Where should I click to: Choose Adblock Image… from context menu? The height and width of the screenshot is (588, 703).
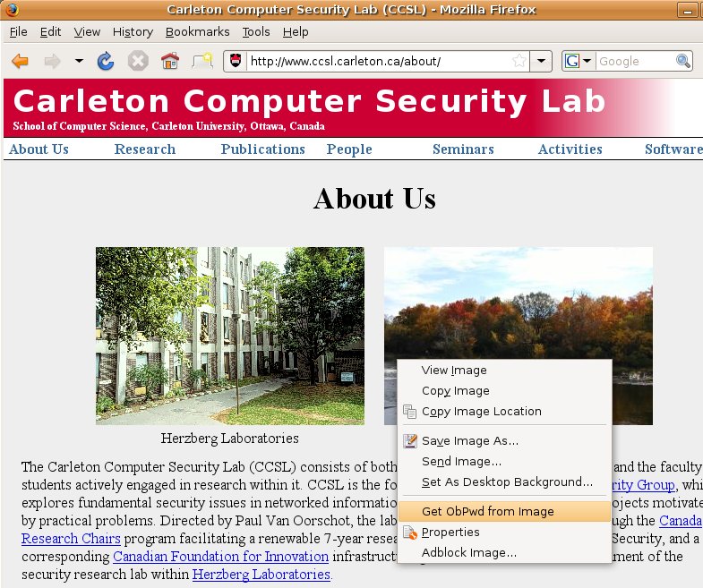click(x=504, y=552)
